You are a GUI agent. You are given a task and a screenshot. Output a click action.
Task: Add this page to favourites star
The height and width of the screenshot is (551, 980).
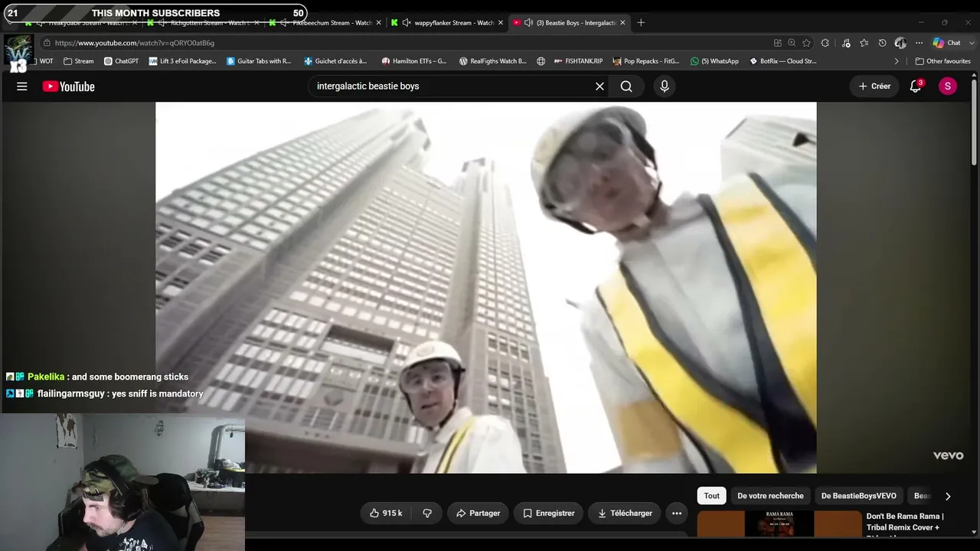coord(806,43)
